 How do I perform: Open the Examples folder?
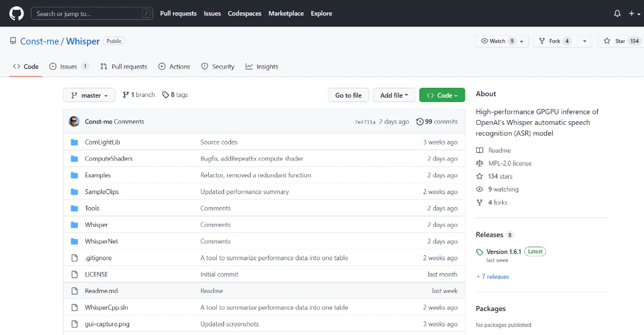pos(98,175)
